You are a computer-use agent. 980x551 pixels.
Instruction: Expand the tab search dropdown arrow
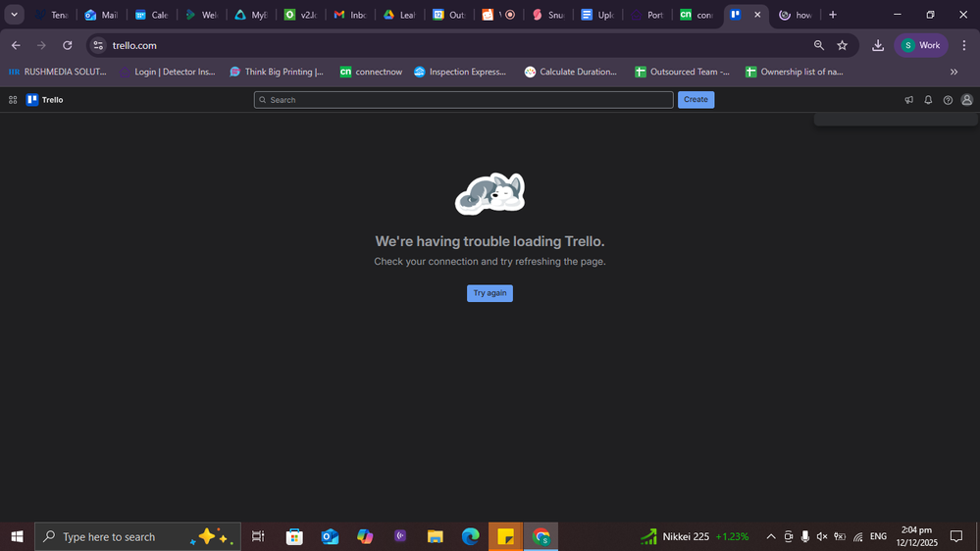[14, 15]
